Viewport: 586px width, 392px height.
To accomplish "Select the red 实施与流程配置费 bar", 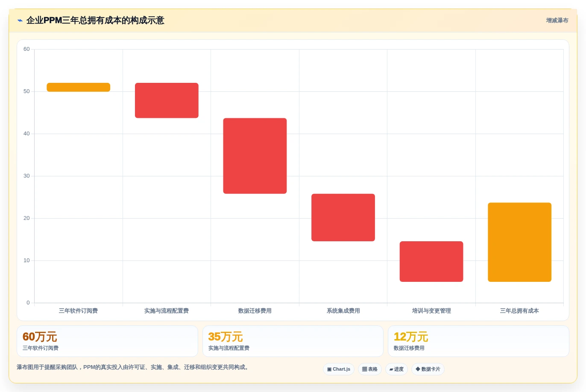I will (167, 100).
